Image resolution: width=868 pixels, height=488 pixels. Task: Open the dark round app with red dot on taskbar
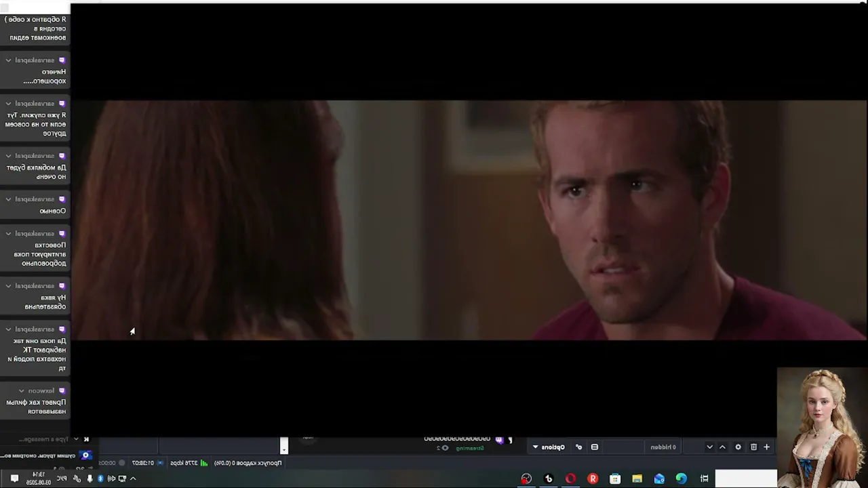click(526, 479)
